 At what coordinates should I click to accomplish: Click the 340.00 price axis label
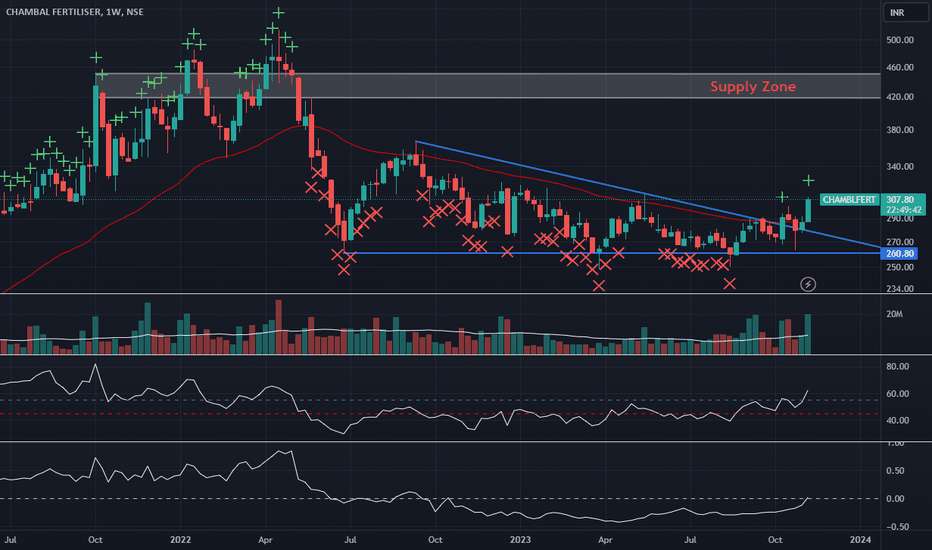tap(899, 166)
